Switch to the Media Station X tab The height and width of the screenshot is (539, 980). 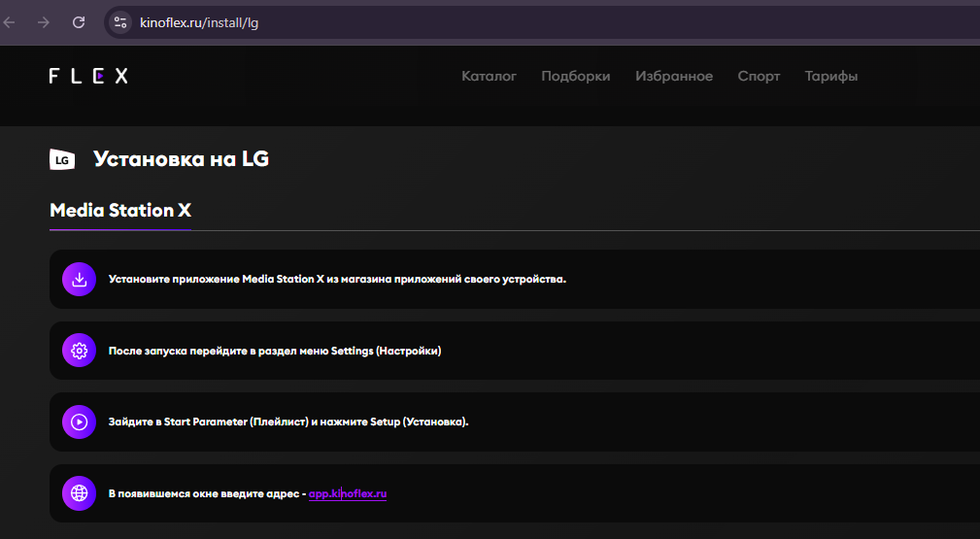[x=119, y=211]
